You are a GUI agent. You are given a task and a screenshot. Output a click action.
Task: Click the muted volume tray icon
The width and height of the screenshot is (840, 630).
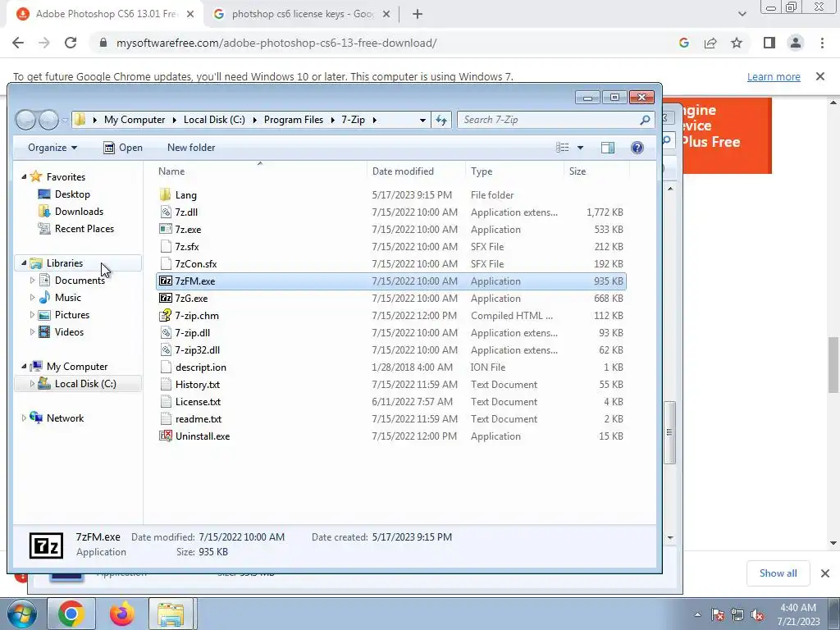pos(757,614)
